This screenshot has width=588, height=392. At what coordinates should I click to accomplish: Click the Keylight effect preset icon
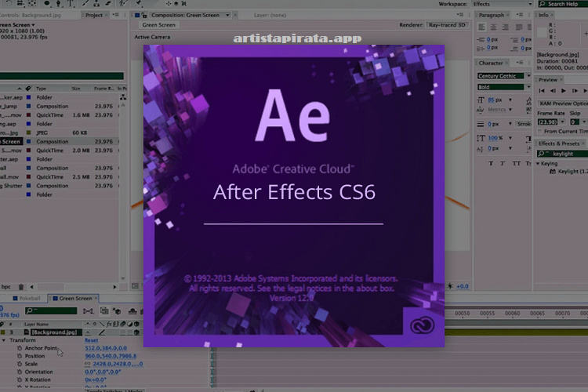click(553, 172)
